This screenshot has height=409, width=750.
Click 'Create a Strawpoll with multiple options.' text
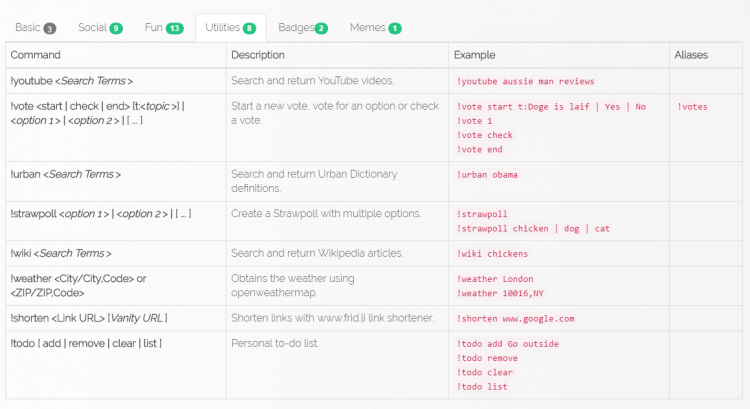click(x=326, y=214)
